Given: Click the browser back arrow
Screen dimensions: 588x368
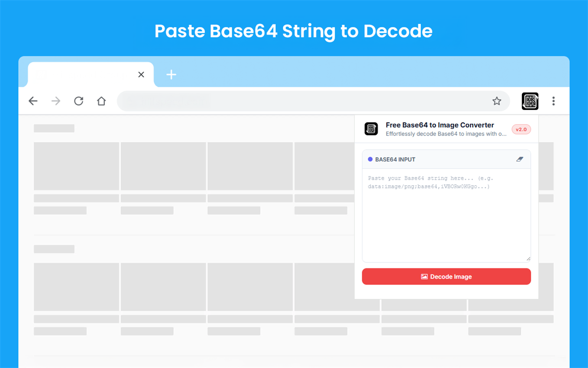Looking at the screenshot, I should [33, 101].
